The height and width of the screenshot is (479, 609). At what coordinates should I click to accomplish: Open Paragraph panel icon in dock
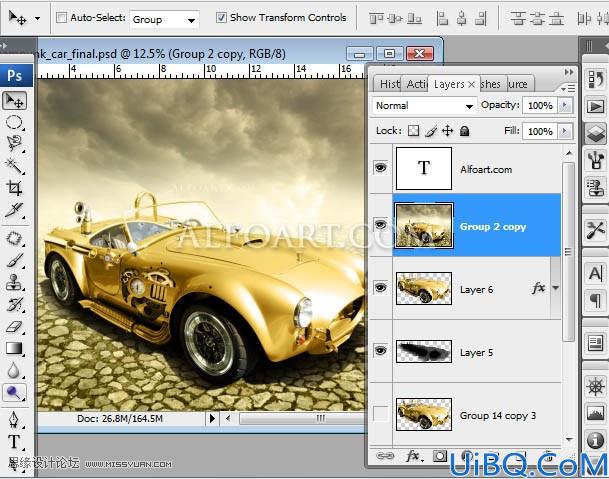click(595, 301)
